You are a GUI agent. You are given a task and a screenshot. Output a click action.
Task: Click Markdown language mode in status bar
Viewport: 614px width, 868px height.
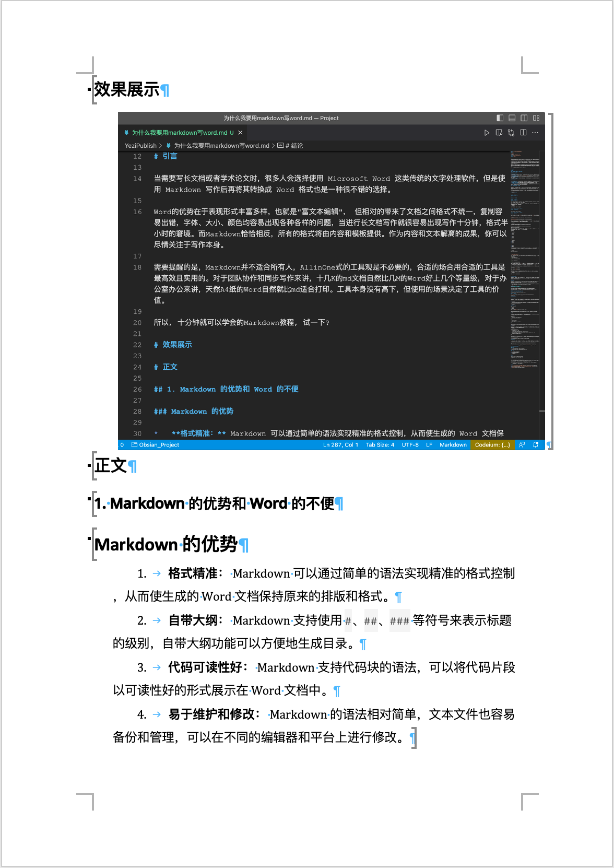coord(453,445)
